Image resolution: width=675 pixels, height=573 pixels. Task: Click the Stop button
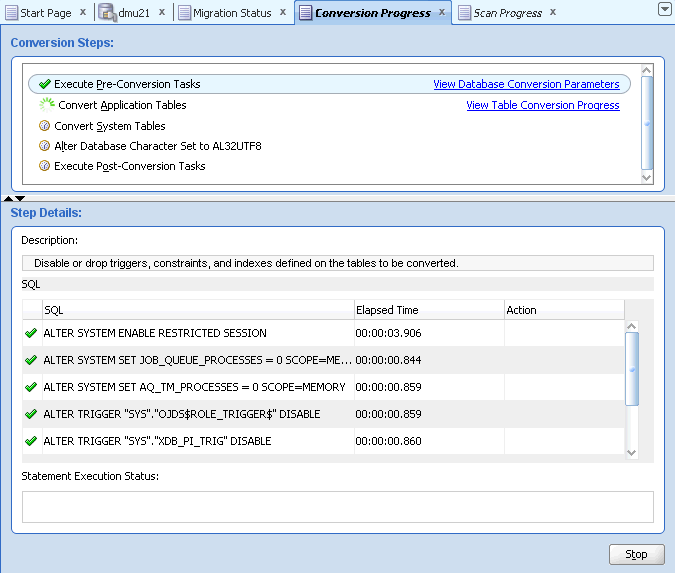636,554
